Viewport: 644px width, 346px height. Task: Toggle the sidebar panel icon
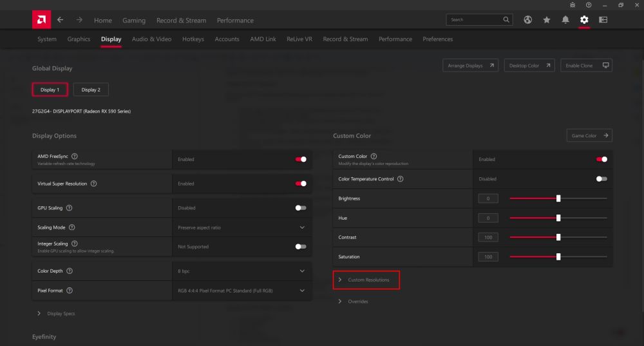tap(603, 20)
